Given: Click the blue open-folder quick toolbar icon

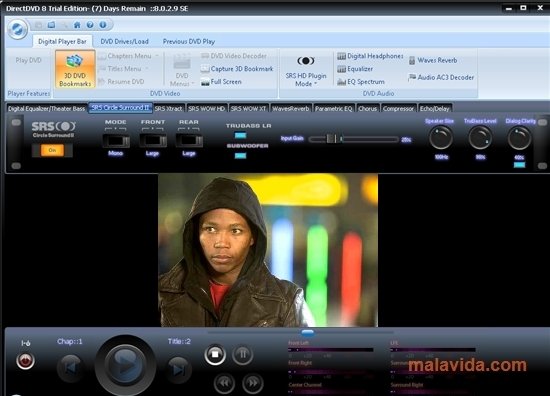Looking at the screenshot, I should pos(51,25).
